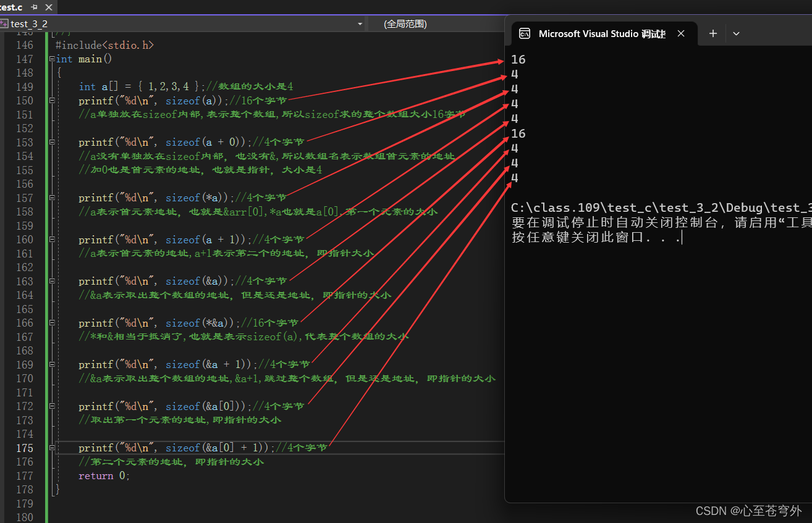Click the 要在调试停止时自动关闭控制台 console line
This screenshot has width=812, height=523.
[x=661, y=223]
